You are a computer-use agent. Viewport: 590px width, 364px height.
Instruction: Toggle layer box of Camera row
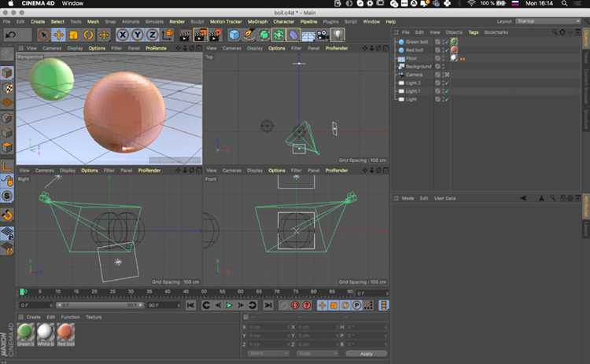pos(437,75)
